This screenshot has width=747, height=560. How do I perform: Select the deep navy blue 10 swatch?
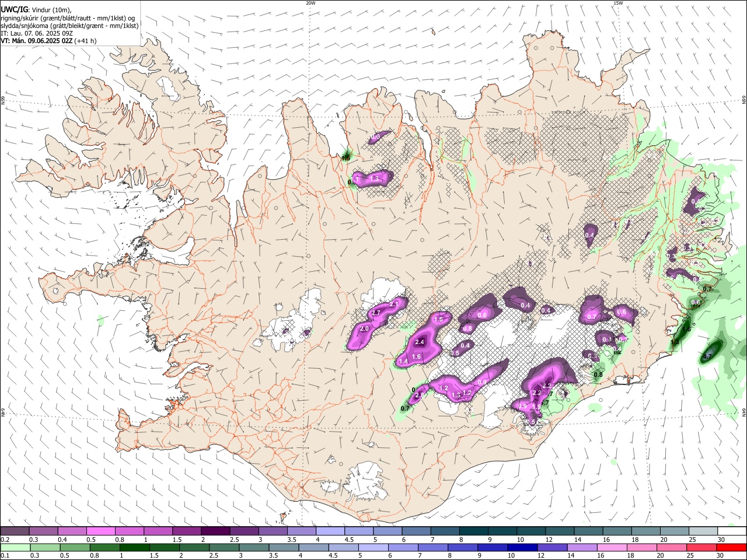click(522, 547)
